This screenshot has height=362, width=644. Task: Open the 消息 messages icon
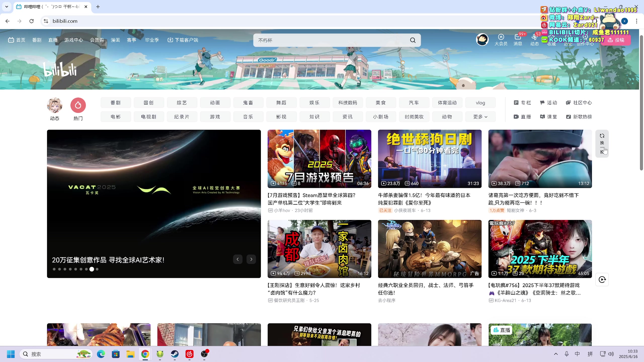point(518,40)
